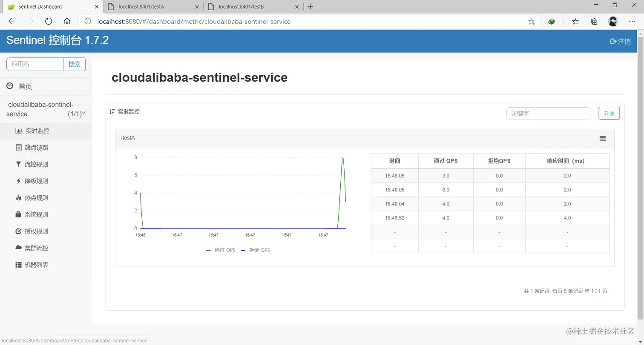The height and width of the screenshot is (345, 644).
Task: Focus the 应用名 search field
Action: 35,64
